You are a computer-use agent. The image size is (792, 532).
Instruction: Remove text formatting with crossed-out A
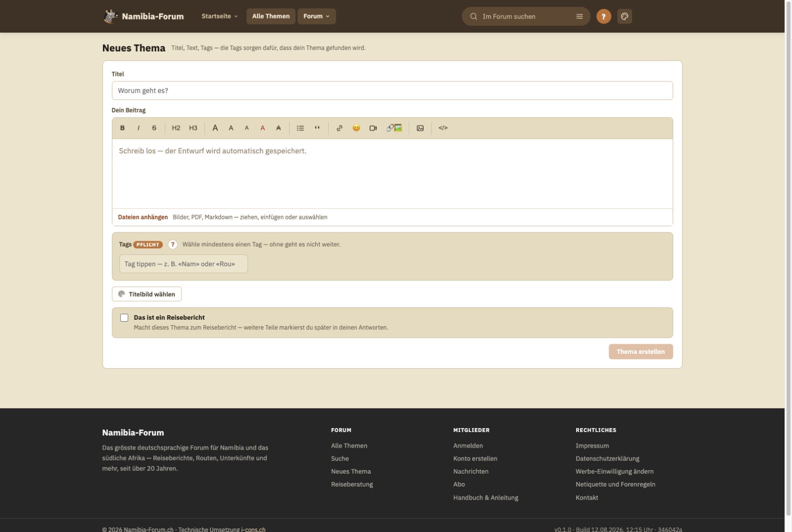[x=278, y=128]
